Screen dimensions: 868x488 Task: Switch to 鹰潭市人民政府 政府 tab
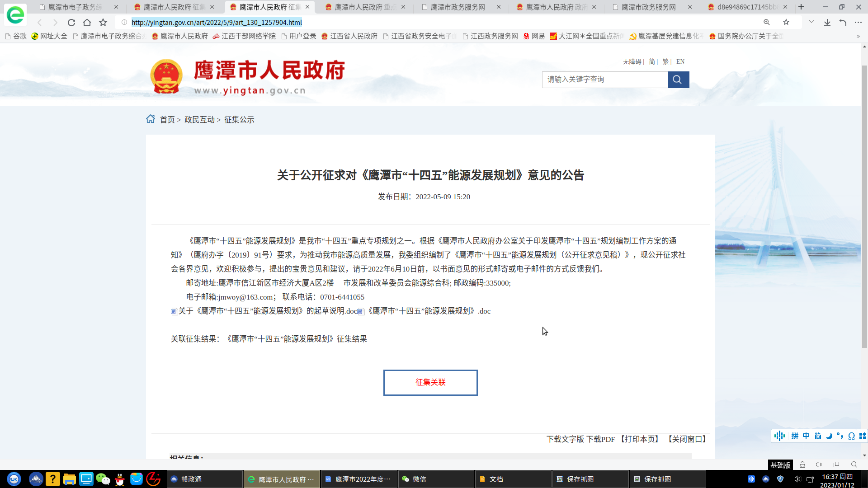point(556,7)
